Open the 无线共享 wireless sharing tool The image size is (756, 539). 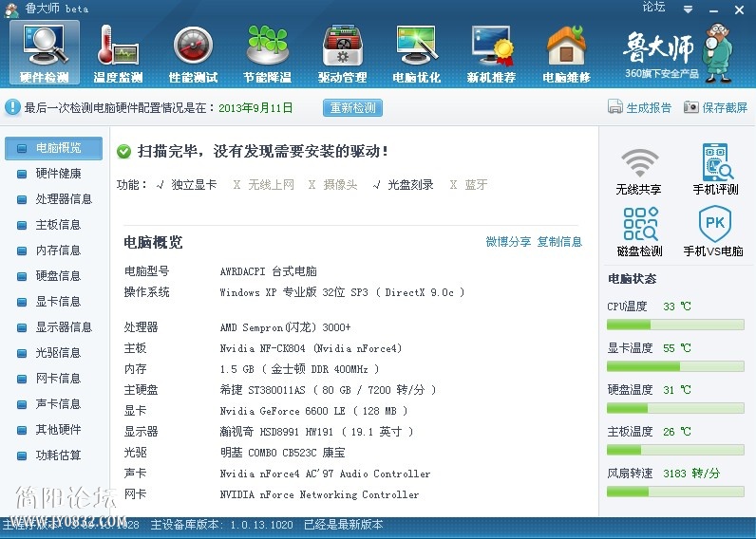pyautogui.click(x=639, y=171)
